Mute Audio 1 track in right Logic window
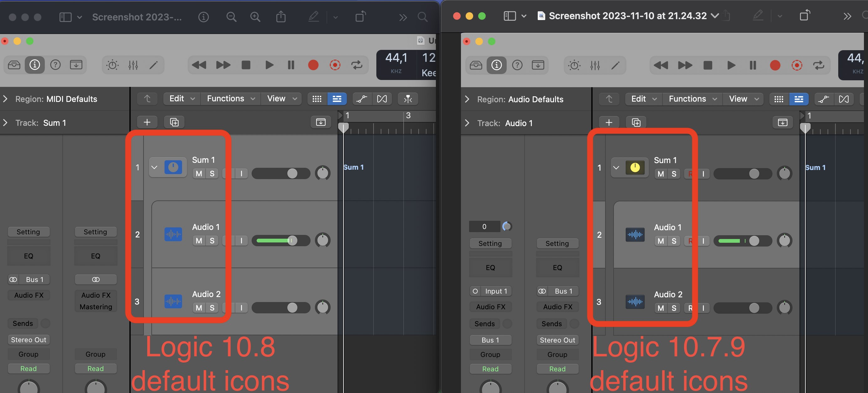868x393 pixels. click(661, 241)
